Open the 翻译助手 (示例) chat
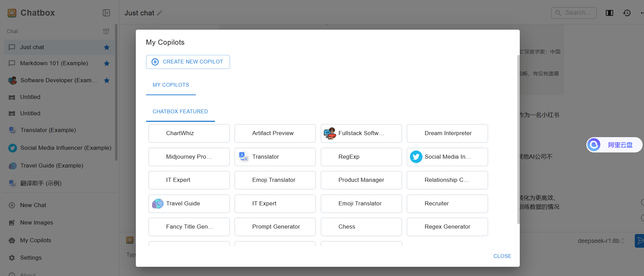 click(59, 184)
